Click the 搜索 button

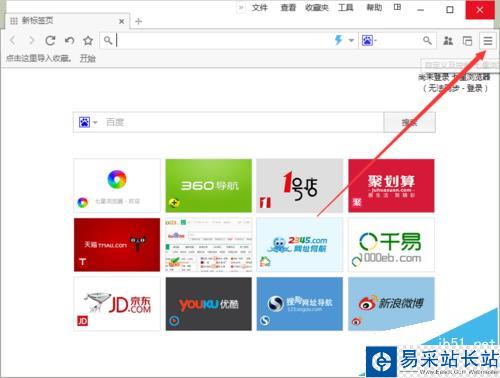pos(410,122)
